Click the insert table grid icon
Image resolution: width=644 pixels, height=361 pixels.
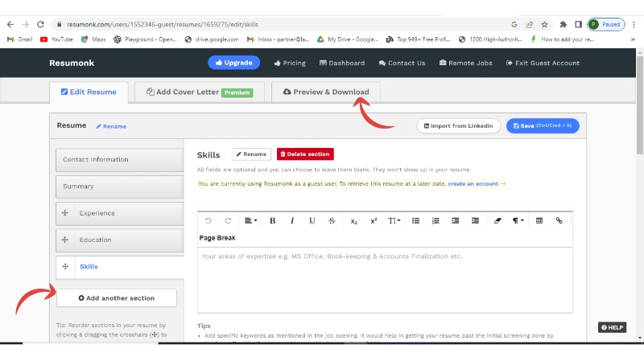pyautogui.click(x=539, y=220)
